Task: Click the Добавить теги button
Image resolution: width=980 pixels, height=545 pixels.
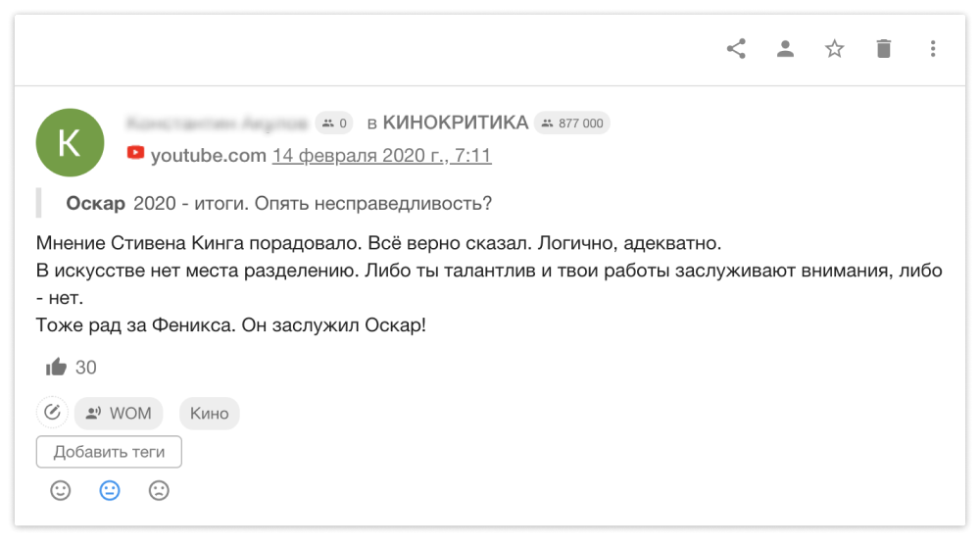Action: [x=109, y=452]
